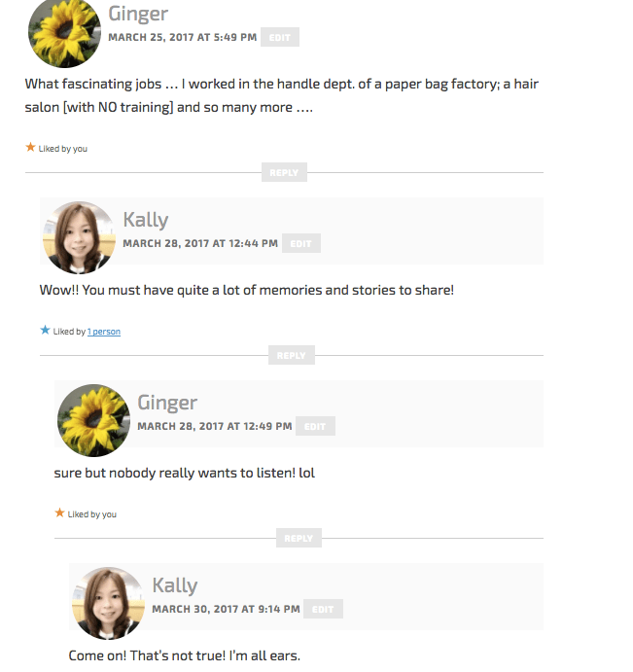The height and width of the screenshot is (672, 633).
Task: Open the '1 person' likes link
Action: coord(104,332)
